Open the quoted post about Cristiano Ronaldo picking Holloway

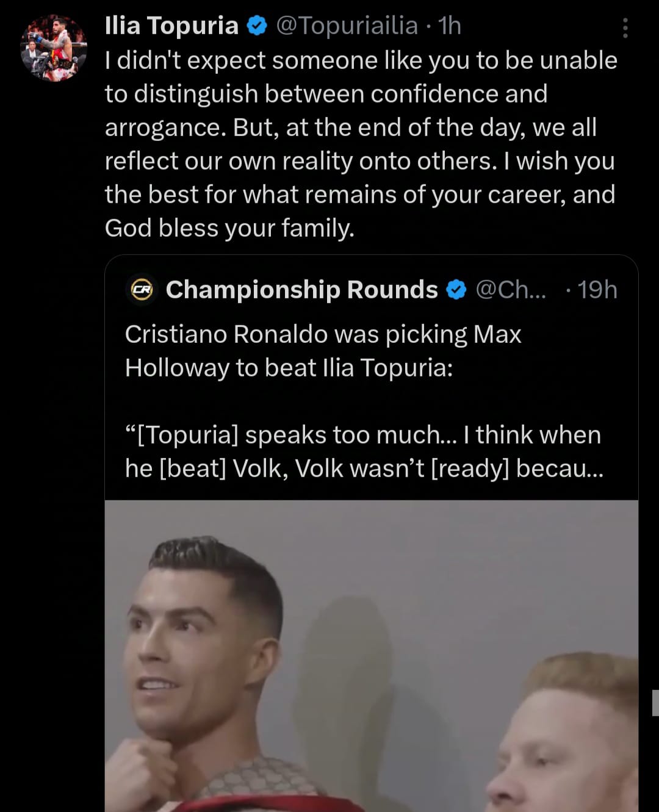(323, 351)
